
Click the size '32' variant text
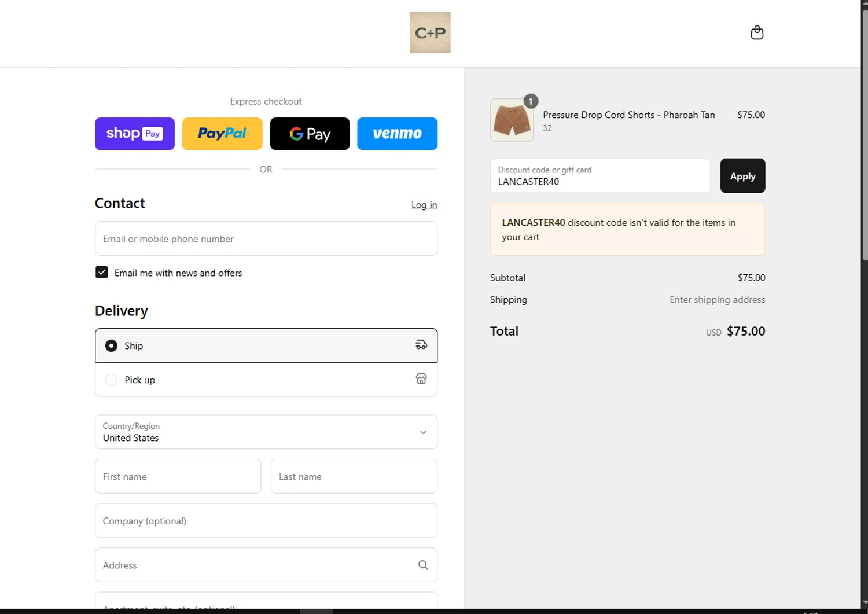(x=547, y=128)
